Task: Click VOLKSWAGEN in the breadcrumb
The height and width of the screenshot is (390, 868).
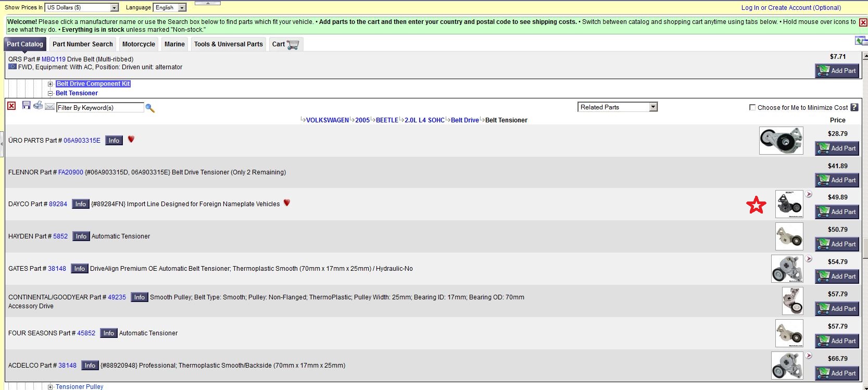Action: click(328, 120)
